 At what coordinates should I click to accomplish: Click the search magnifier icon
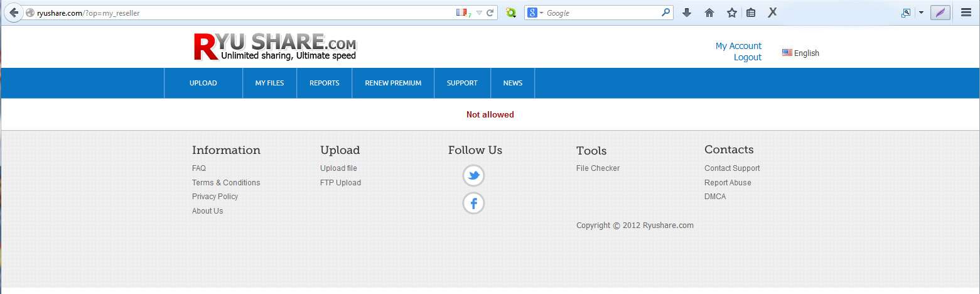(666, 13)
